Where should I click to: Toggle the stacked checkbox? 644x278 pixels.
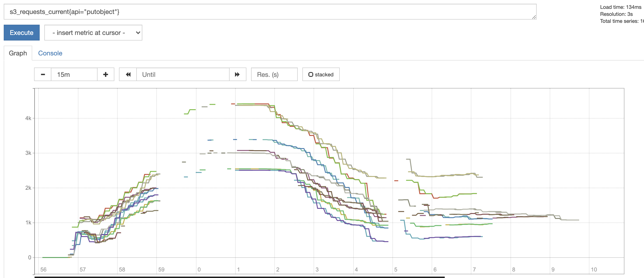[x=311, y=74]
